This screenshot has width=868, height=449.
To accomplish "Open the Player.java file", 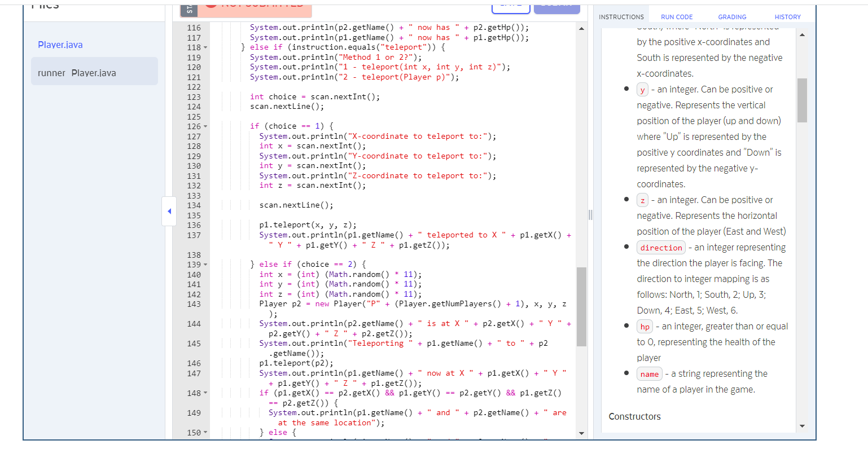I will point(60,45).
